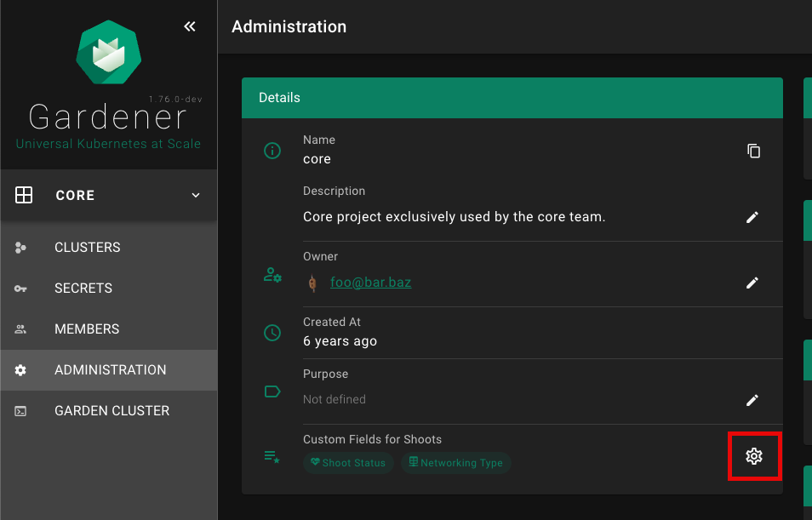
Task: Open the Clusters page
Action: coord(87,248)
